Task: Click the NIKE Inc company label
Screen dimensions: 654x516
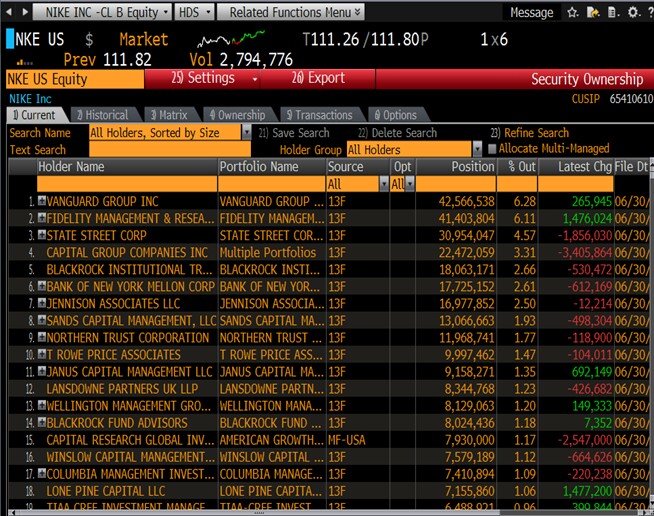Action: pos(30,99)
